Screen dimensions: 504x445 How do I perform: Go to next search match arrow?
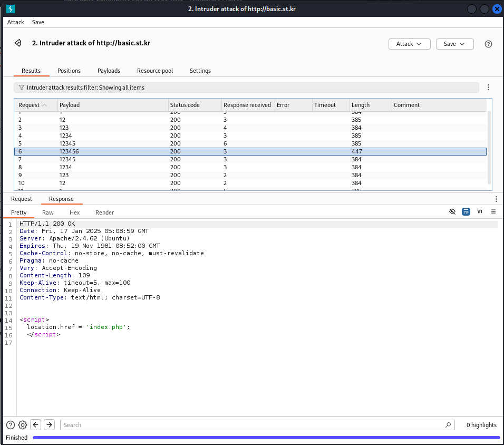49,425
